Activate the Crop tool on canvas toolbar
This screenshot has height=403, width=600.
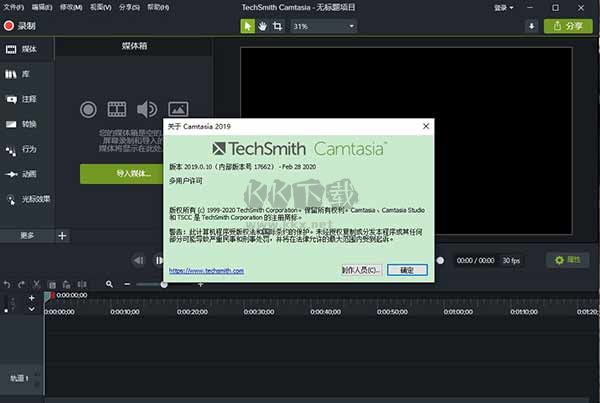[277, 26]
